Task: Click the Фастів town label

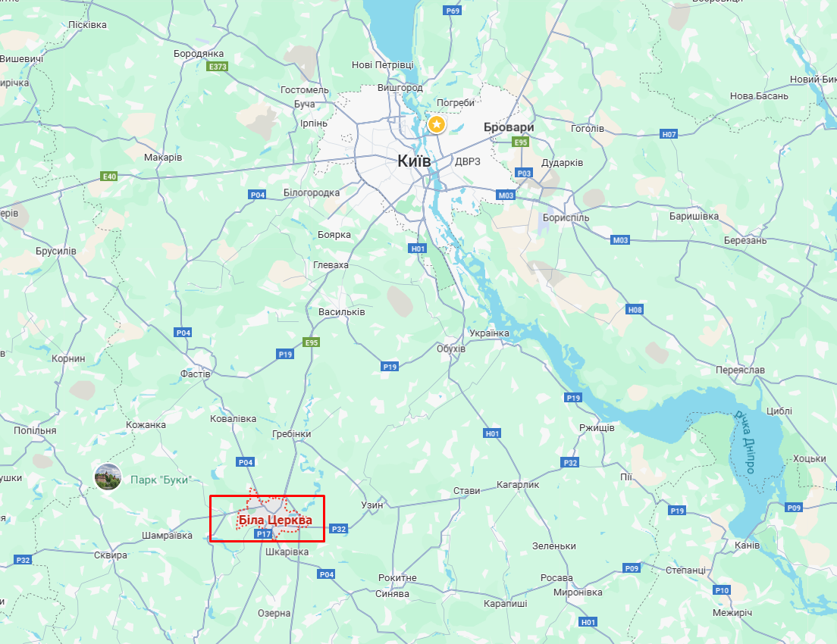Action: (x=196, y=374)
